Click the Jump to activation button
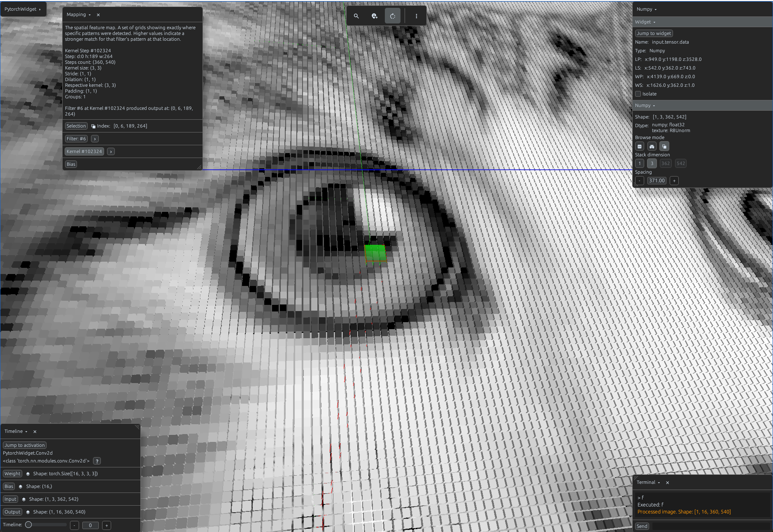 tap(25, 446)
